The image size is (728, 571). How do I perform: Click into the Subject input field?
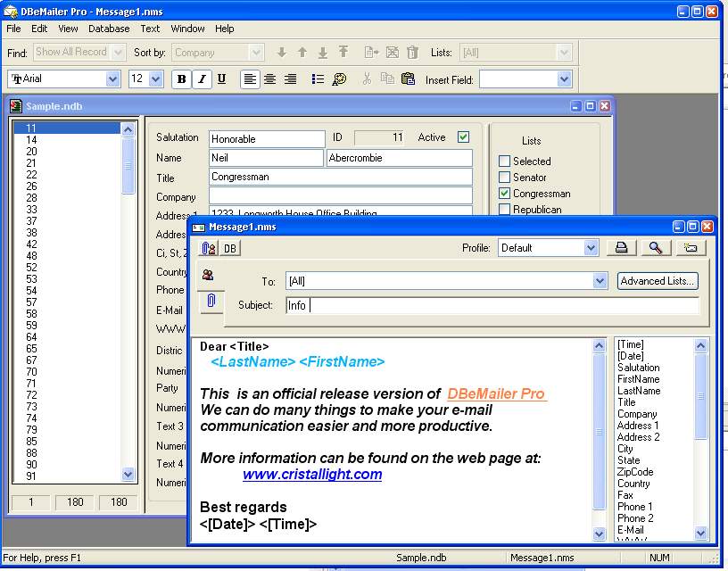click(492, 305)
